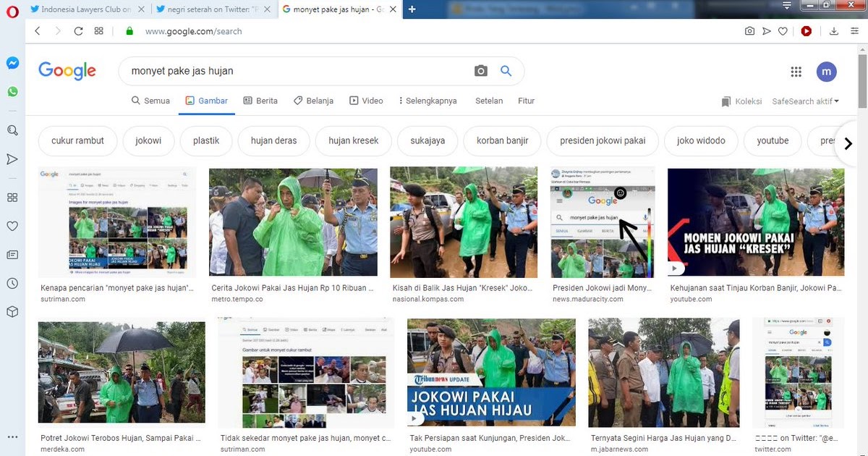This screenshot has width=868, height=456.
Task: Search by image with Google camera icon
Action: coord(481,71)
